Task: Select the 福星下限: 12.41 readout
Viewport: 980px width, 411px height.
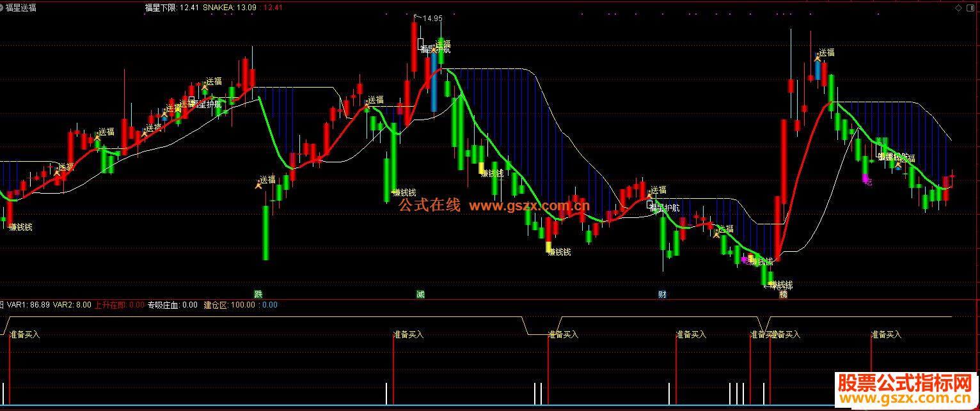Action: [x=171, y=8]
